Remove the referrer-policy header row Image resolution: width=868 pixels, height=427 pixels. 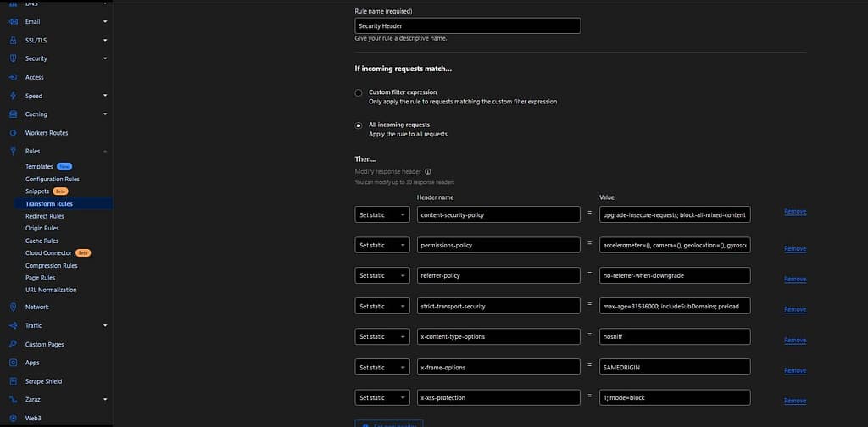(794, 279)
